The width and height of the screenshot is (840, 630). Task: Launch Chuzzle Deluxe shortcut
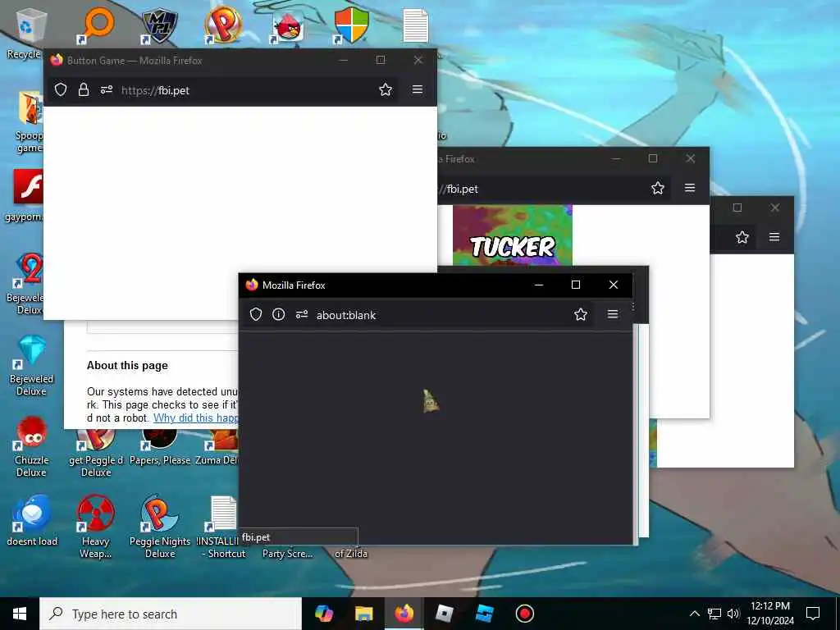tap(31, 433)
